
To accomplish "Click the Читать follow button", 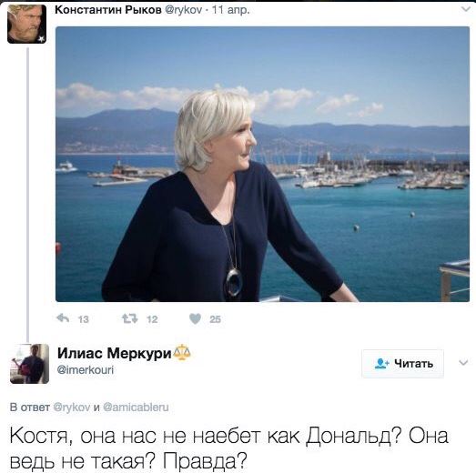I will point(402,364).
